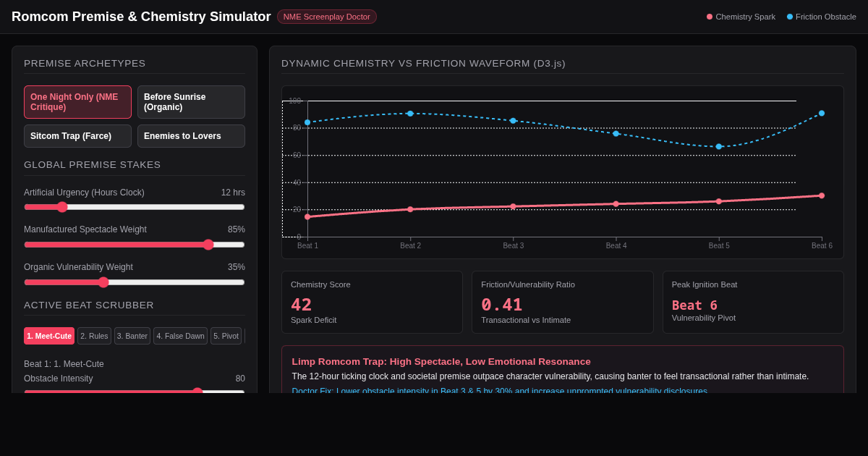Click the Beat 1: 1. Meet-Cute label
The image size is (868, 456).
coord(64,364)
